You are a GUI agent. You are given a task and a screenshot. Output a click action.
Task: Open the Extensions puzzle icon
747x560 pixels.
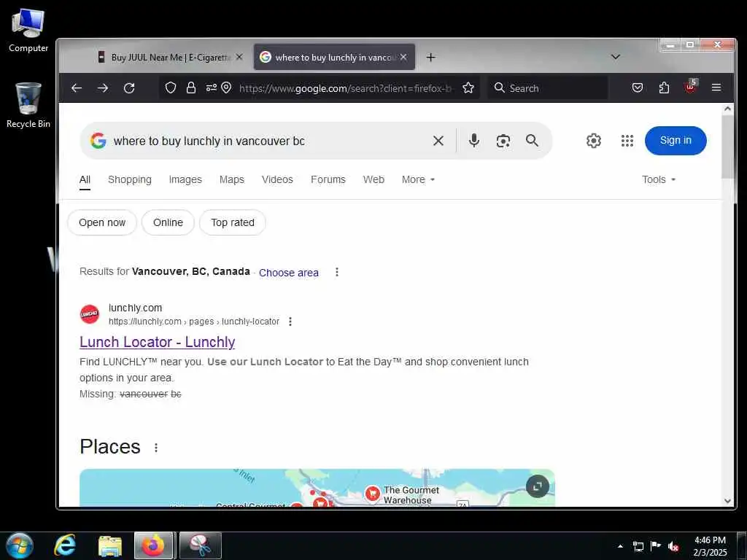[664, 88]
